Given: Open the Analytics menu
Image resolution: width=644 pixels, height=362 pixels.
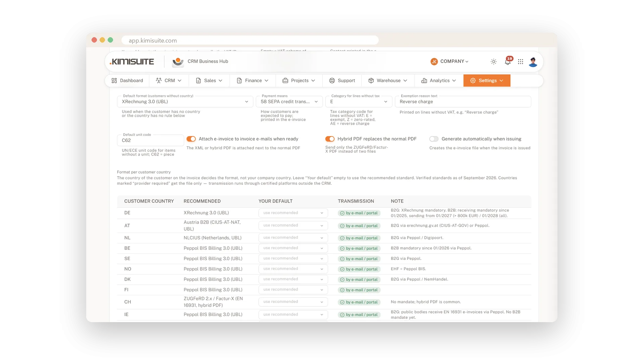Looking at the screenshot, I should click(439, 80).
